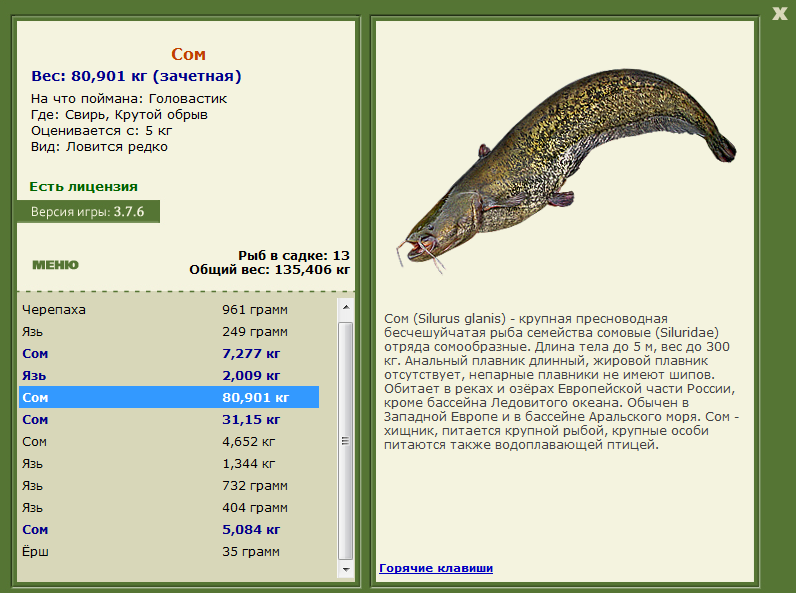The image size is (796, 593).
Task: Open the Горячие клавиши link
Action: 436,568
